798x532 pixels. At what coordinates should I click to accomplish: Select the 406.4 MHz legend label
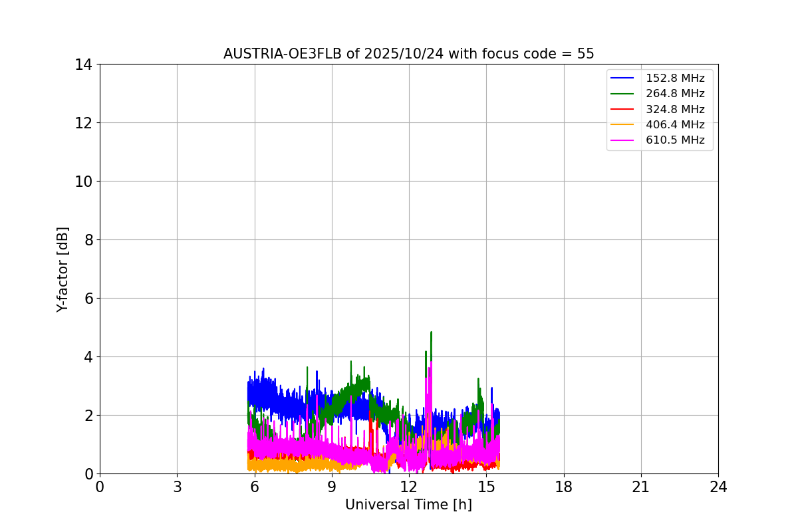pos(675,125)
